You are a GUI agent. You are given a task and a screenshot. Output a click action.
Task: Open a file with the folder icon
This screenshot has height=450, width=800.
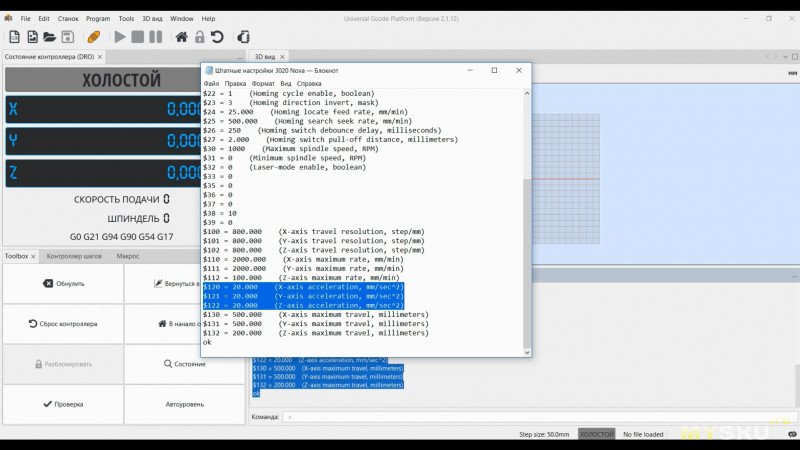coord(49,37)
